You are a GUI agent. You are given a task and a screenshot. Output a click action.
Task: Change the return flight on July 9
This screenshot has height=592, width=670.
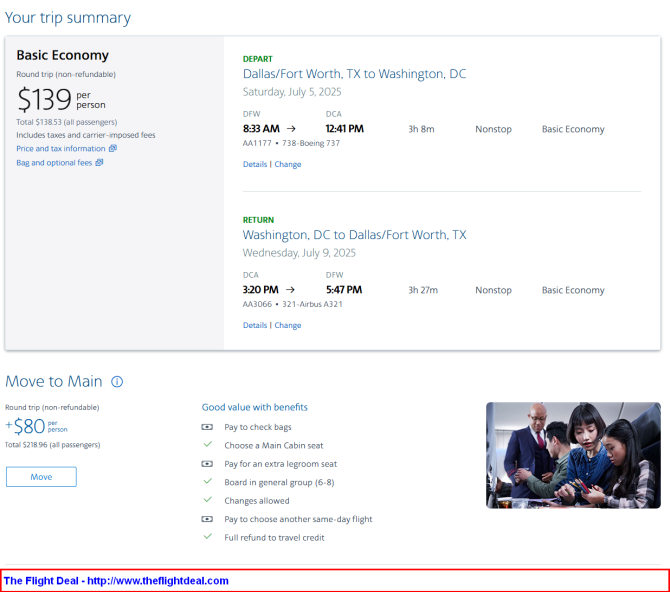pyautogui.click(x=288, y=325)
